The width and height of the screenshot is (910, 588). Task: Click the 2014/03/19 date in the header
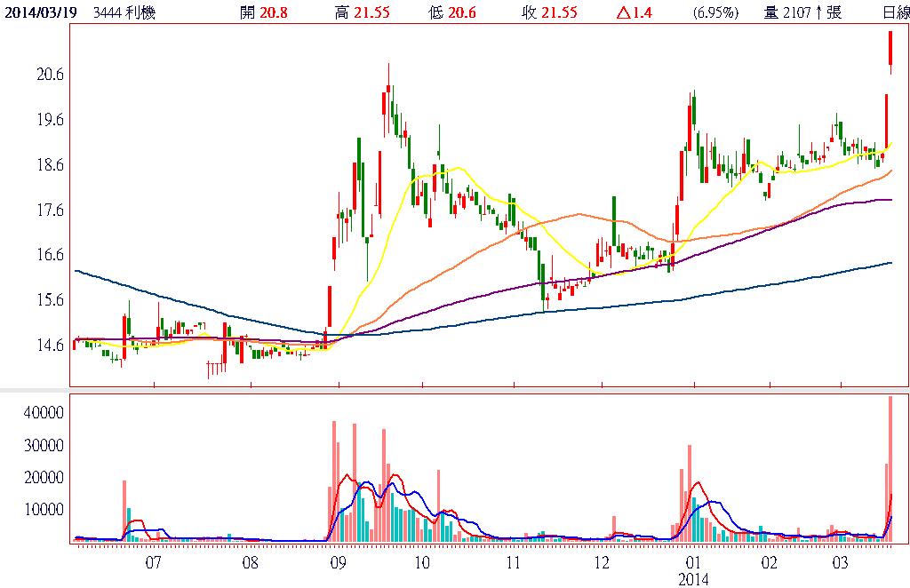(39, 12)
